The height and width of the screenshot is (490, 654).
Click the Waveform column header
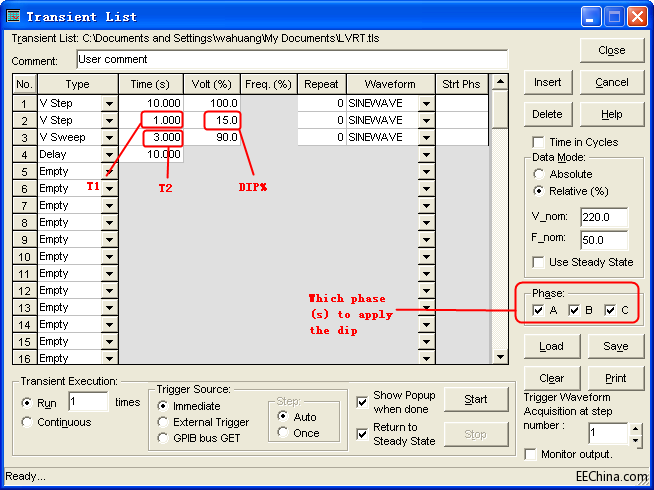390,84
